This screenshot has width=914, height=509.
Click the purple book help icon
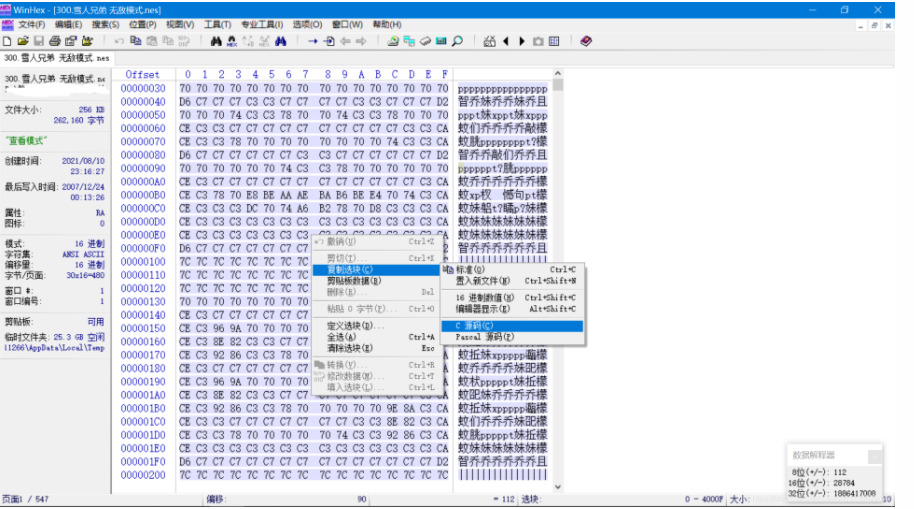tap(586, 41)
